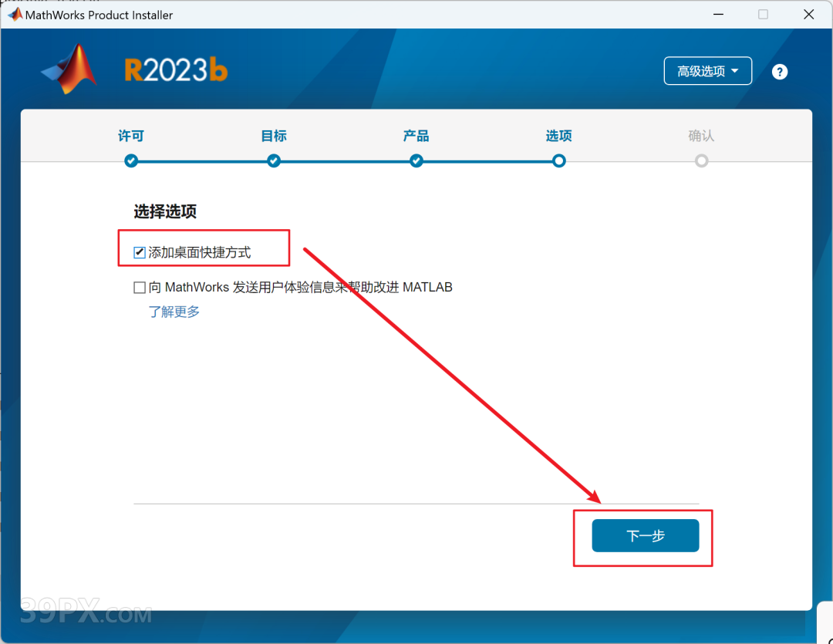Click the R2023b release text
Image resolution: width=833 pixels, height=644 pixels.
tap(176, 70)
